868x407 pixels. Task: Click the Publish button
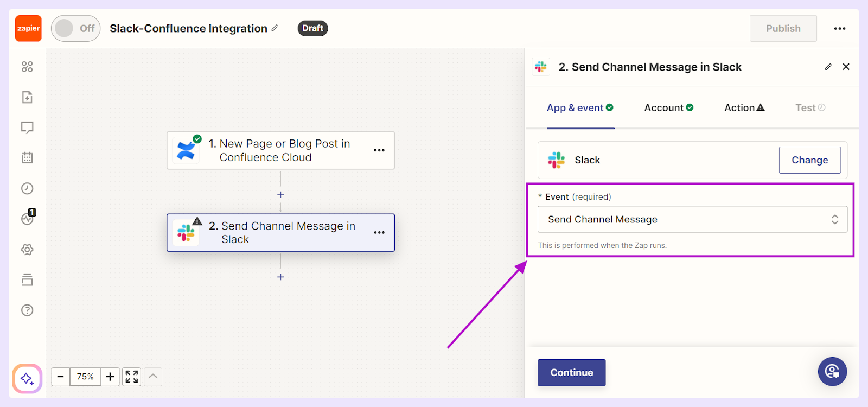coord(783,28)
